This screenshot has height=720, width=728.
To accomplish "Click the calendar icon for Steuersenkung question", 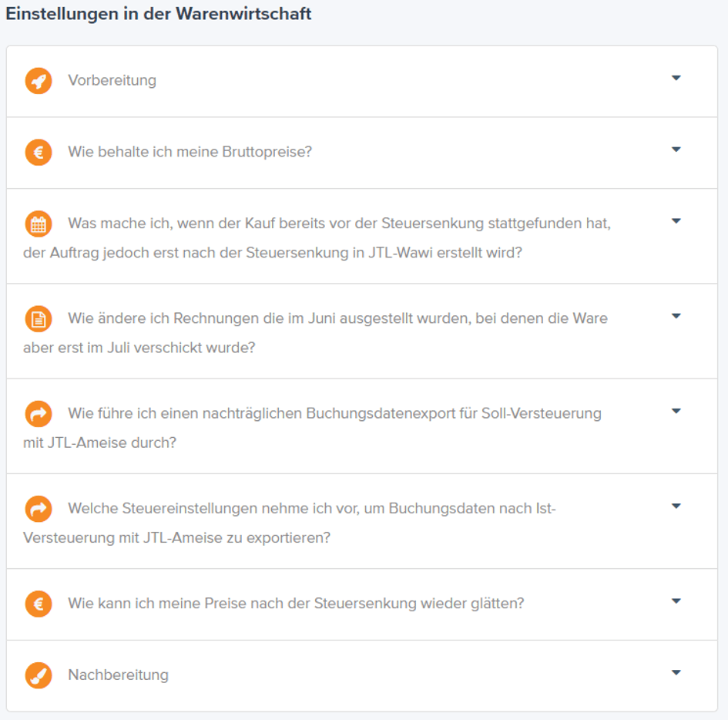I will [x=39, y=224].
